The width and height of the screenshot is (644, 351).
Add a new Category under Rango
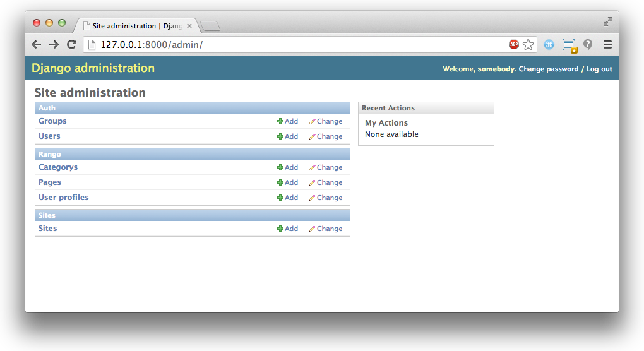(287, 167)
